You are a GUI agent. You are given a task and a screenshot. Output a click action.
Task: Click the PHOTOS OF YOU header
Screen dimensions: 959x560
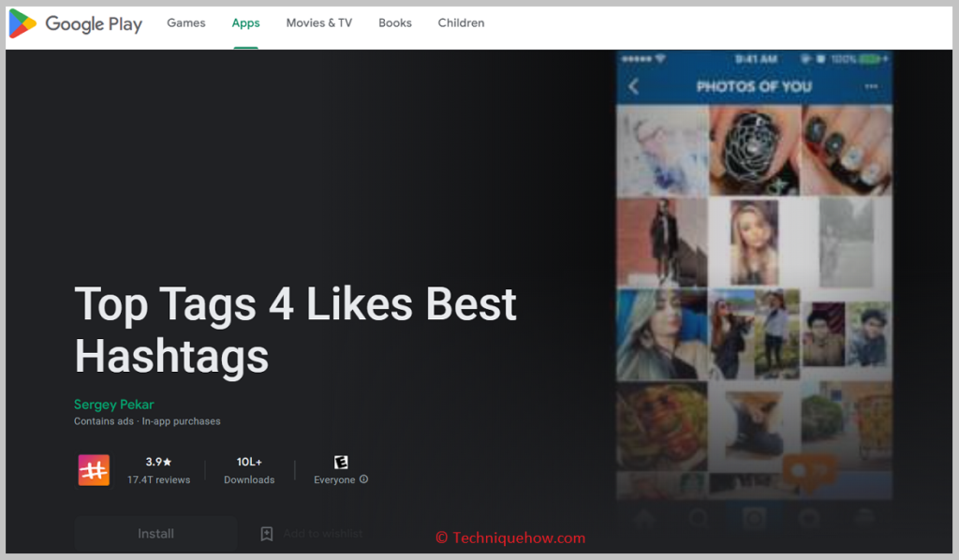[x=754, y=87]
